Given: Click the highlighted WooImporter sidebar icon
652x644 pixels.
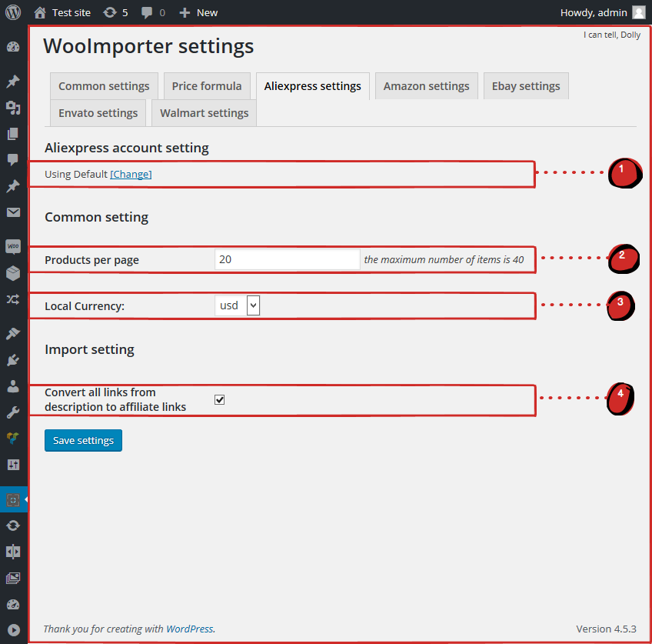Looking at the screenshot, I should tap(13, 499).
